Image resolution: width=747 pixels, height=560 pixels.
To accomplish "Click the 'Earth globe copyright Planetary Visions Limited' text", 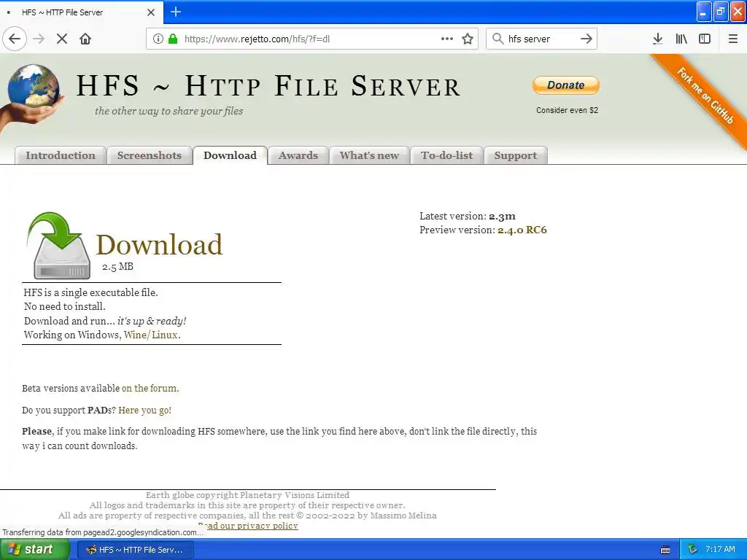I will click(247, 495).
